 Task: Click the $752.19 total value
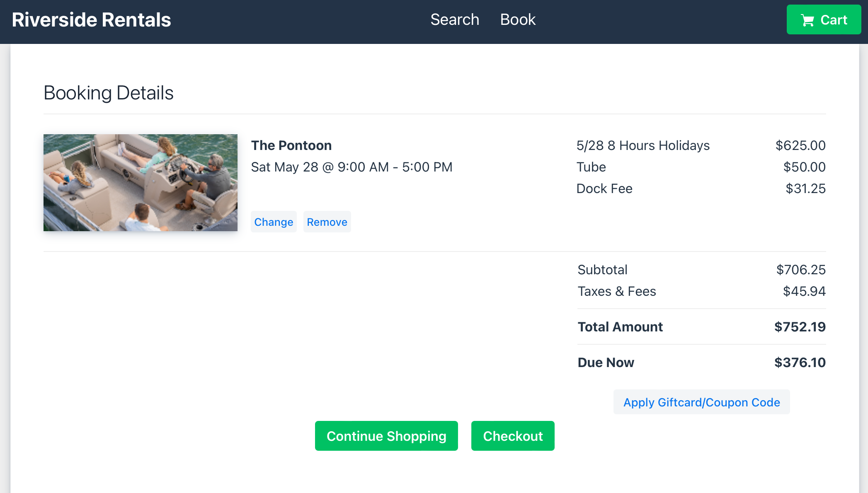click(x=800, y=327)
